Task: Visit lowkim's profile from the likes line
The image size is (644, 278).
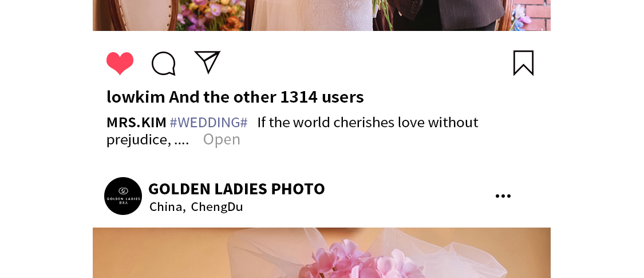Action: click(x=136, y=97)
